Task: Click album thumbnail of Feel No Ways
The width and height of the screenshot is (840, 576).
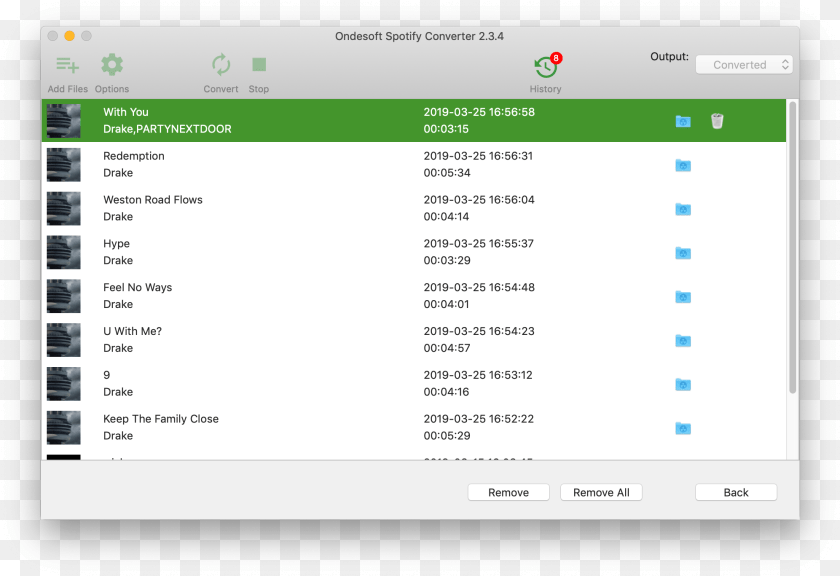Action: [x=64, y=297]
